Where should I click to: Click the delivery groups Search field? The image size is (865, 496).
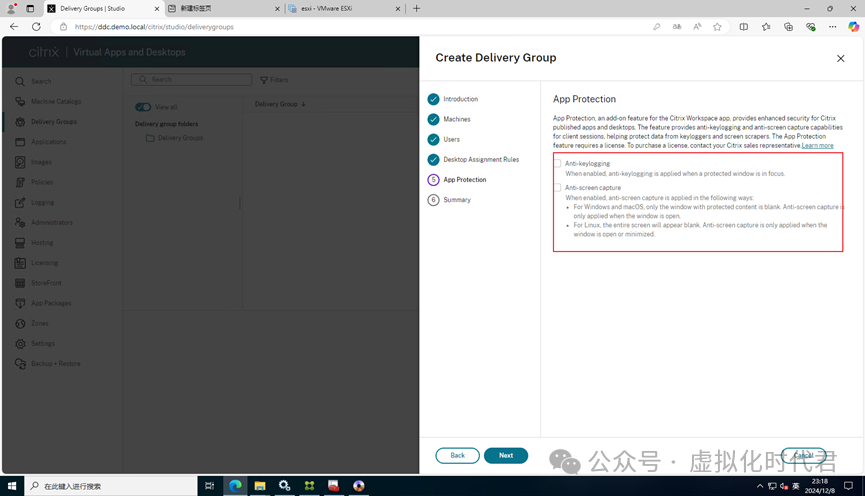191,79
